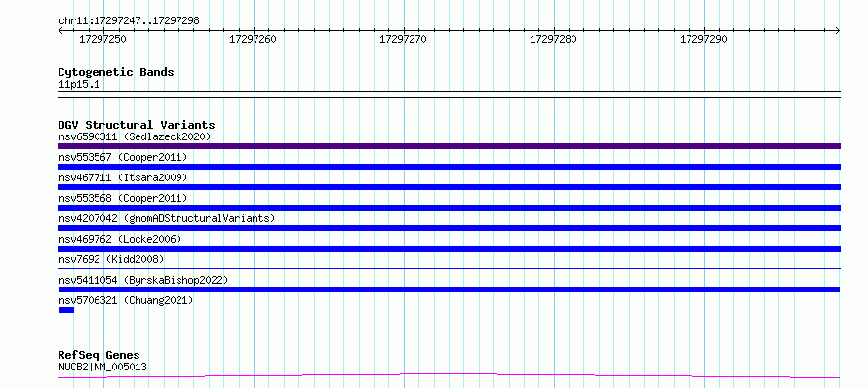The height and width of the screenshot is (388, 868).
Task: Click ruler position 17297280
Action: 554,39
